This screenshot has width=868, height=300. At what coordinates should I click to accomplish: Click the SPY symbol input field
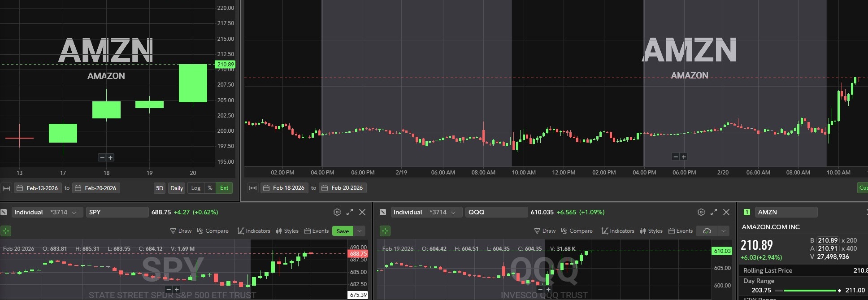point(117,212)
